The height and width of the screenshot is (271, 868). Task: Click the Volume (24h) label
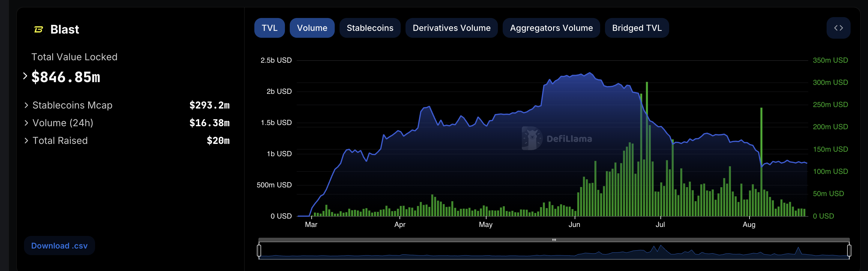tap(63, 123)
